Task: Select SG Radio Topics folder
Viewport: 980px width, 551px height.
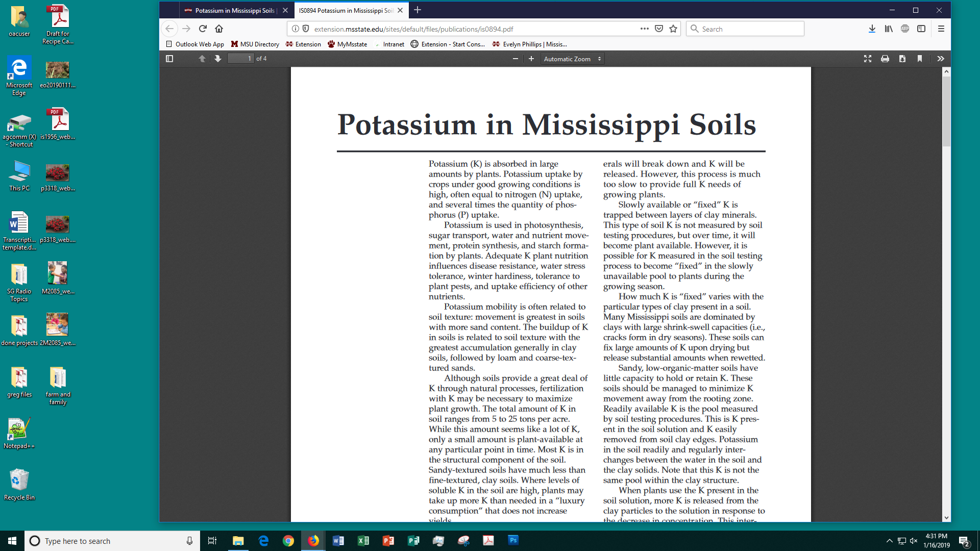Action: point(19,282)
